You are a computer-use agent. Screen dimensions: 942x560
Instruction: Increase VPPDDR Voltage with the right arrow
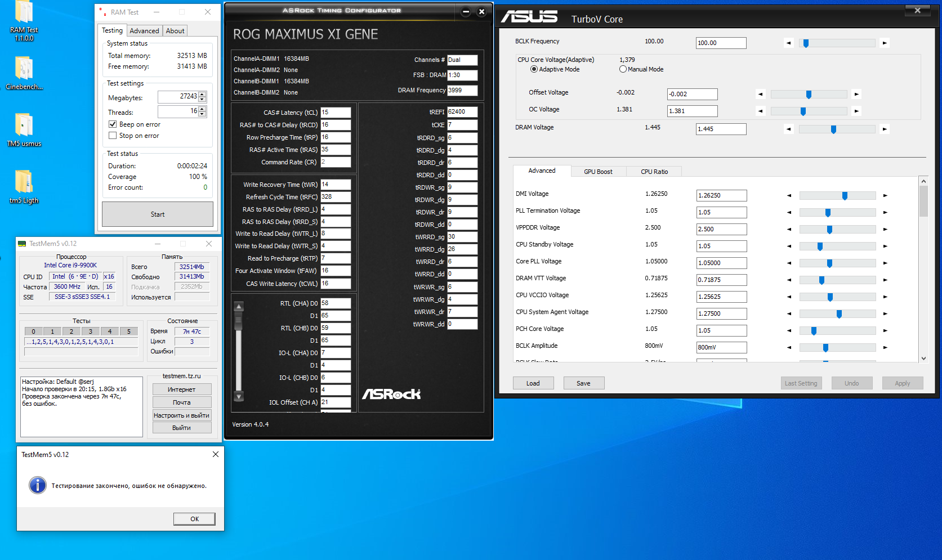885,229
